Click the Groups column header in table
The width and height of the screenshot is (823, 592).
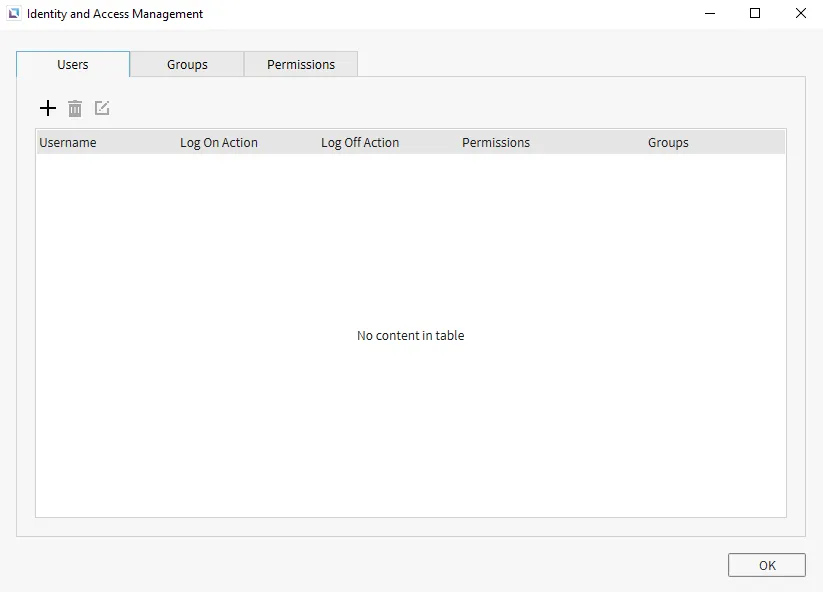668,142
